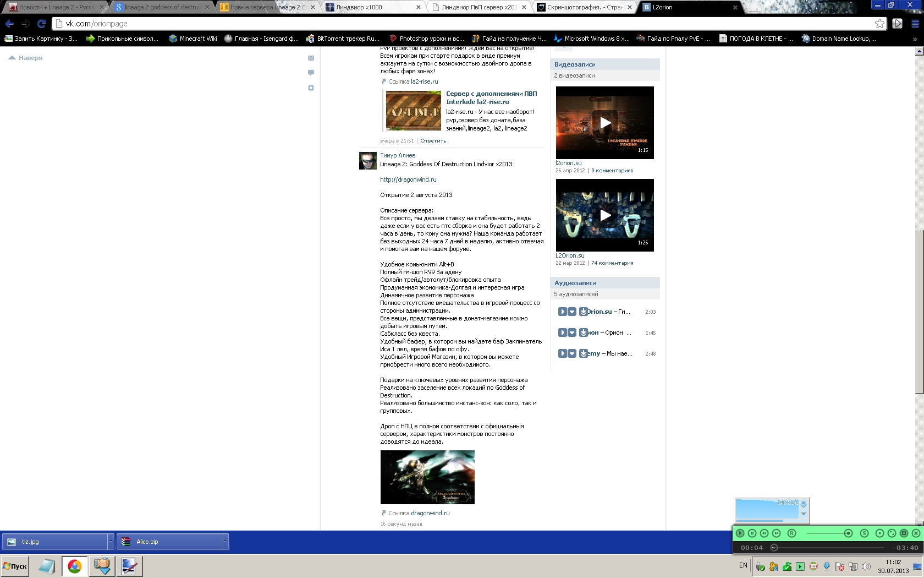Seek on the media player progress bar
924x578 pixels.
click(x=828, y=547)
